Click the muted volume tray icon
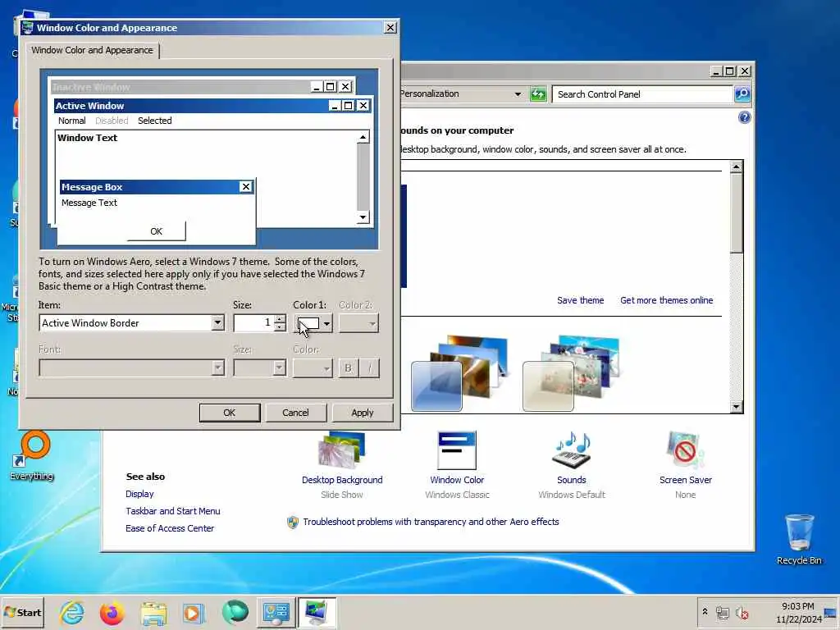The image size is (840, 630). pos(742,612)
